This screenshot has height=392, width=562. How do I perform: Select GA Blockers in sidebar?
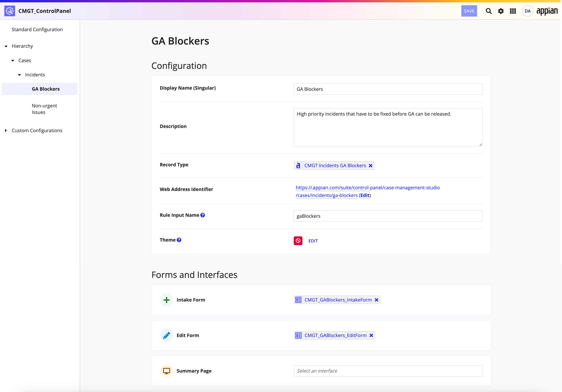(x=40, y=89)
